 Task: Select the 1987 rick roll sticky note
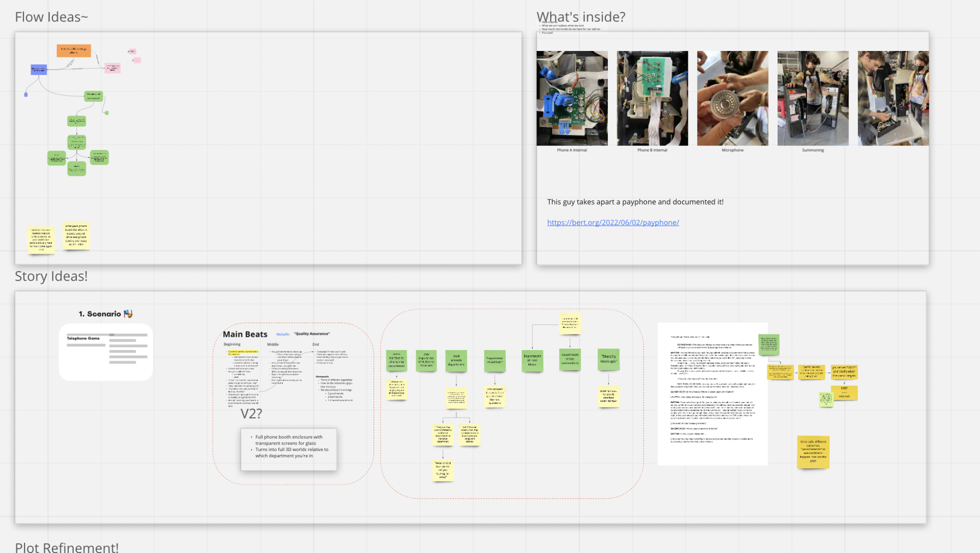844,392
